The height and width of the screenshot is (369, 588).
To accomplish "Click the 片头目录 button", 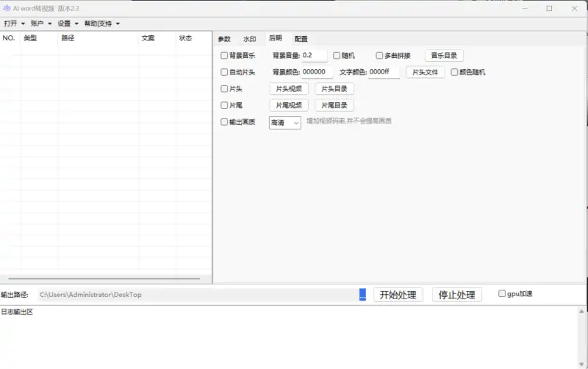I will coord(334,89).
